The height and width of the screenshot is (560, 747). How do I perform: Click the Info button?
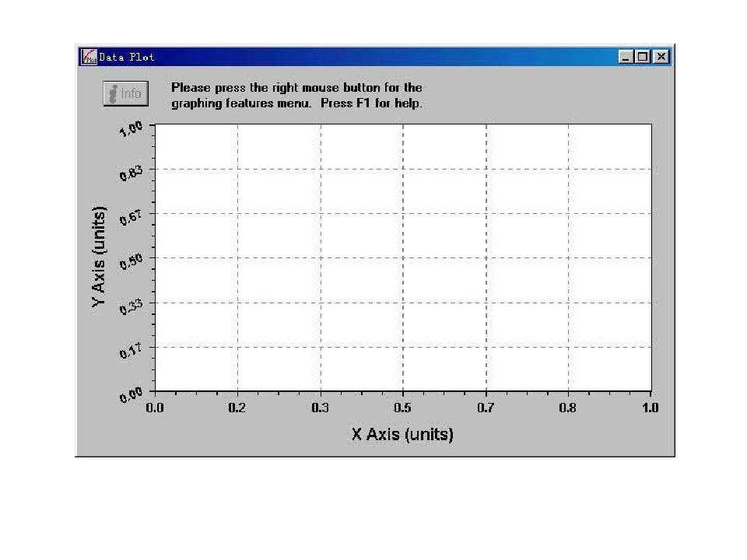[125, 94]
